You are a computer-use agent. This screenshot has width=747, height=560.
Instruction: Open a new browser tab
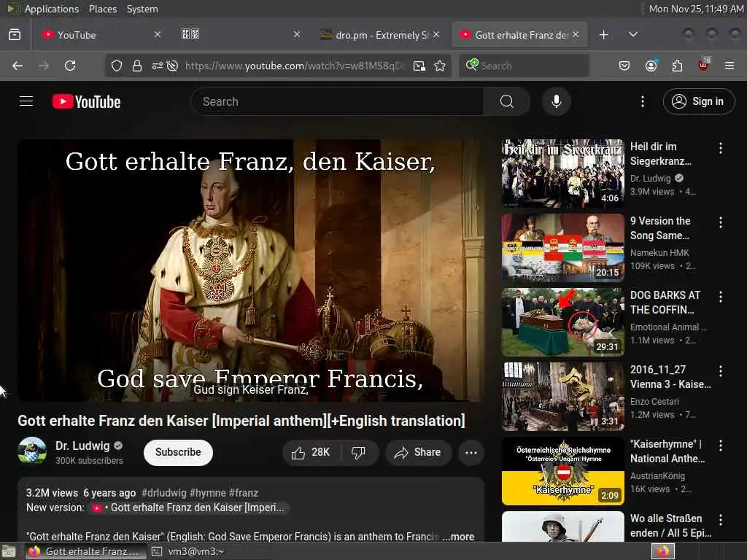pyautogui.click(x=603, y=35)
